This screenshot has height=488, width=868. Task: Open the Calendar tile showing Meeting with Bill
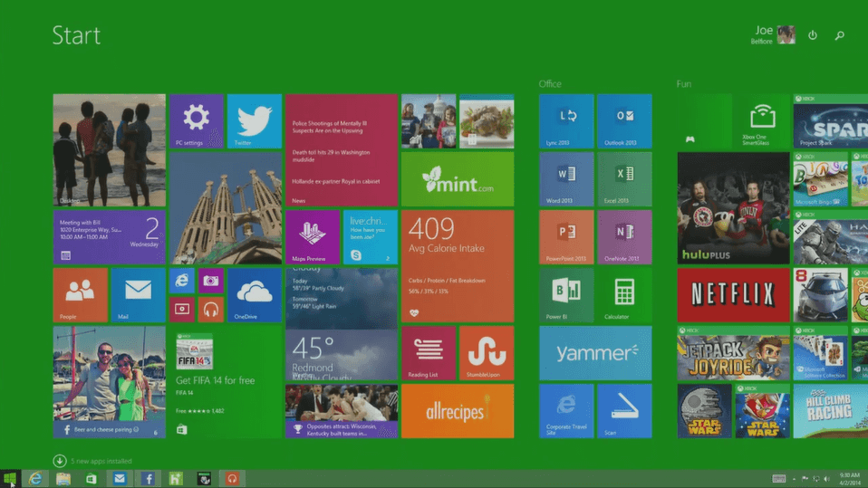pyautogui.click(x=109, y=237)
